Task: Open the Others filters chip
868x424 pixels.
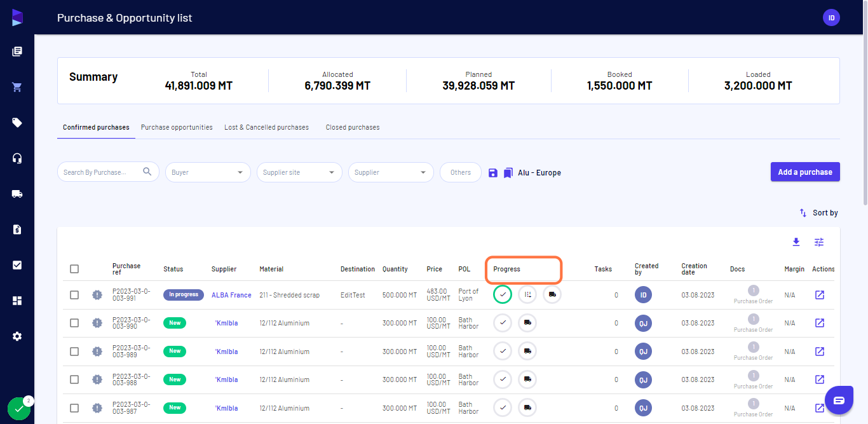Action: pyautogui.click(x=461, y=172)
